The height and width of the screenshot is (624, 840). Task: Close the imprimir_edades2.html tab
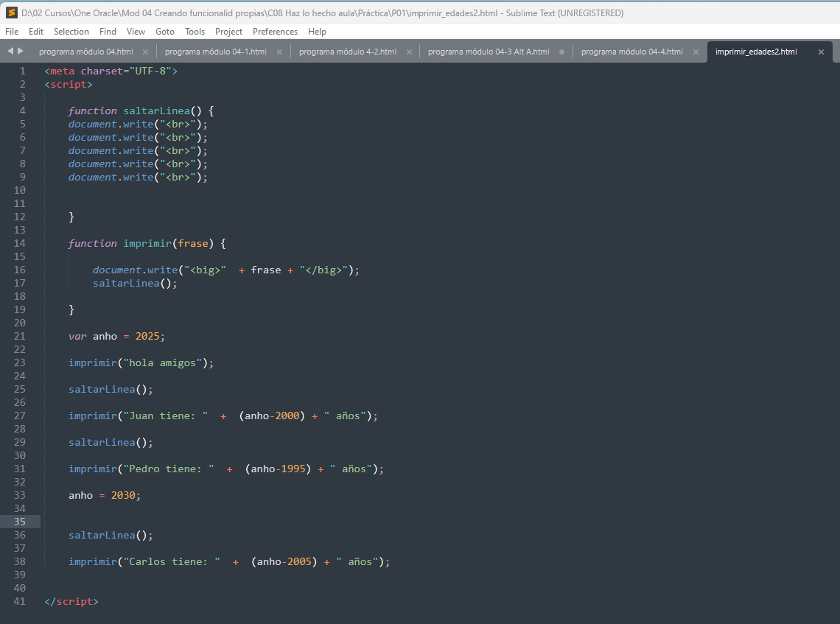pyautogui.click(x=821, y=52)
